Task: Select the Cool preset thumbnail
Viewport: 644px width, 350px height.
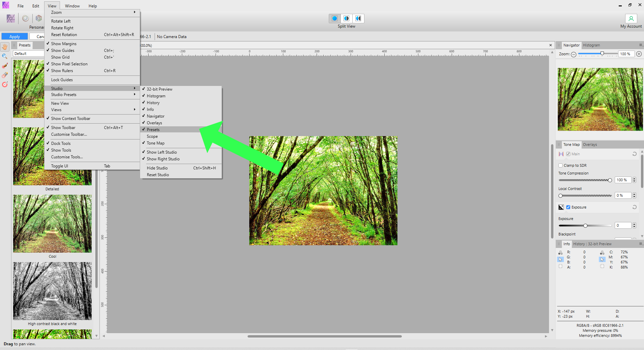Action: [x=52, y=224]
